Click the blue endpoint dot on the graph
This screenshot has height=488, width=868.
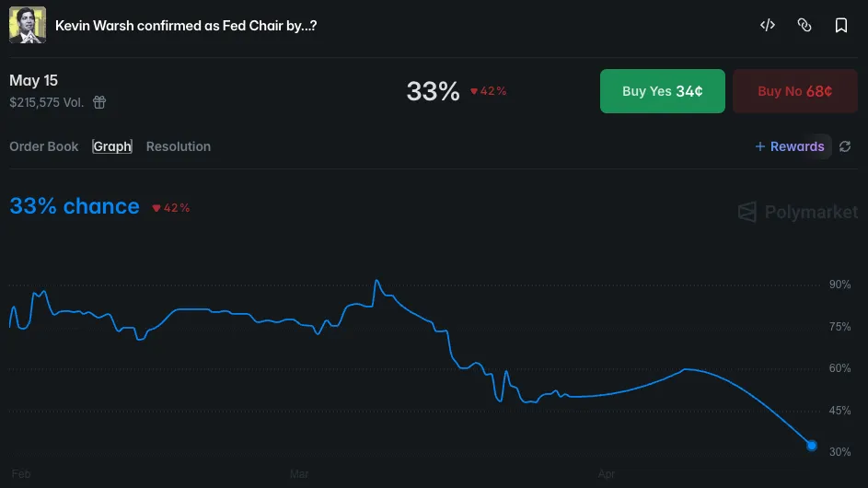coord(811,446)
